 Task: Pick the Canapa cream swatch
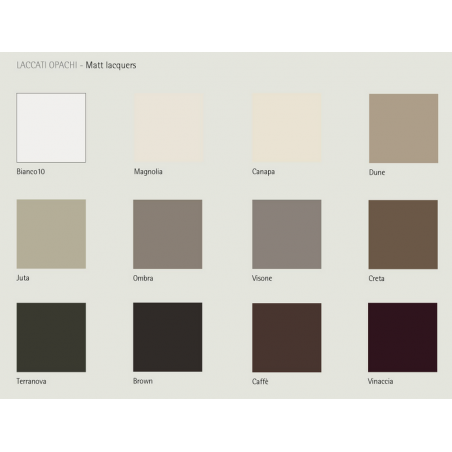coord(287,128)
